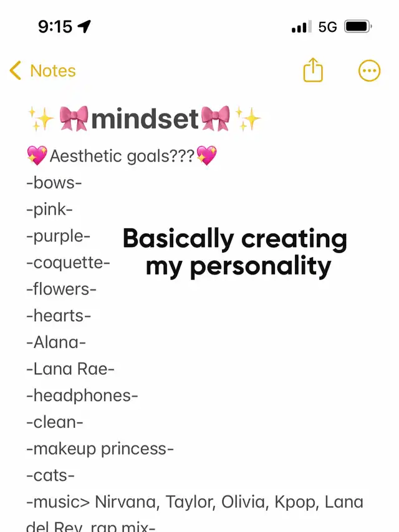Go back using the yellow chevron

coord(15,70)
